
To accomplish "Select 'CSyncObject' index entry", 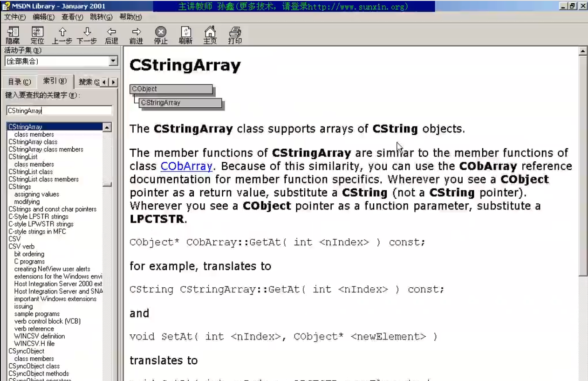I will 26,351.
